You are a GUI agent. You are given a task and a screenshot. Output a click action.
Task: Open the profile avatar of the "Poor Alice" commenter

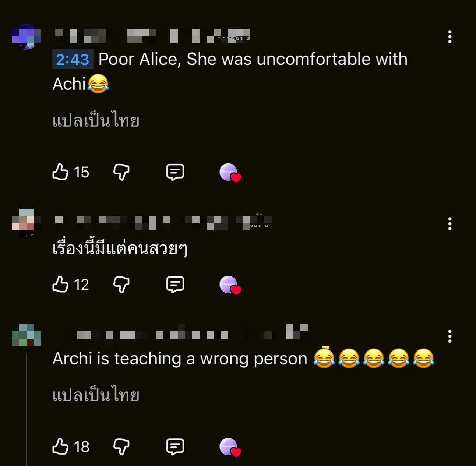[26, 37]
